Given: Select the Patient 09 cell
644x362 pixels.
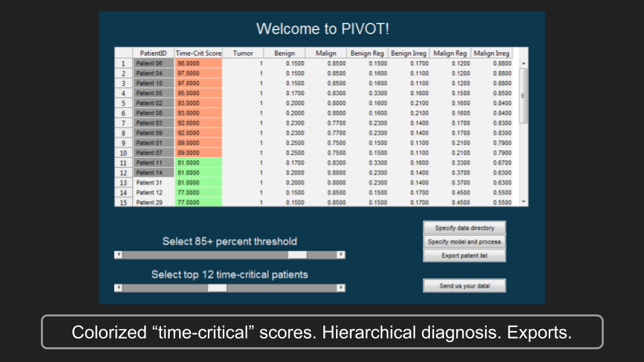Looking at the screenshot, I should [154, 133].
